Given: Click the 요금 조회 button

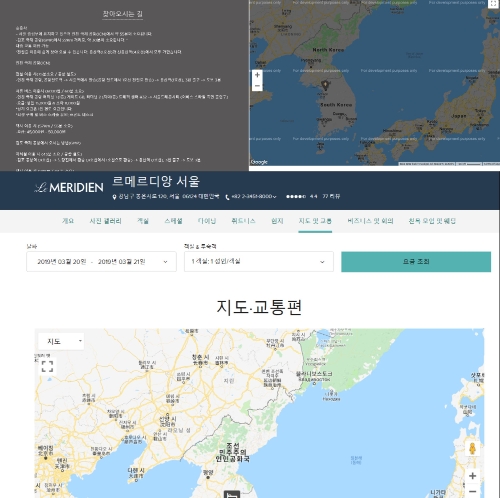Looking at the screenshot, I should click(416, 262).
